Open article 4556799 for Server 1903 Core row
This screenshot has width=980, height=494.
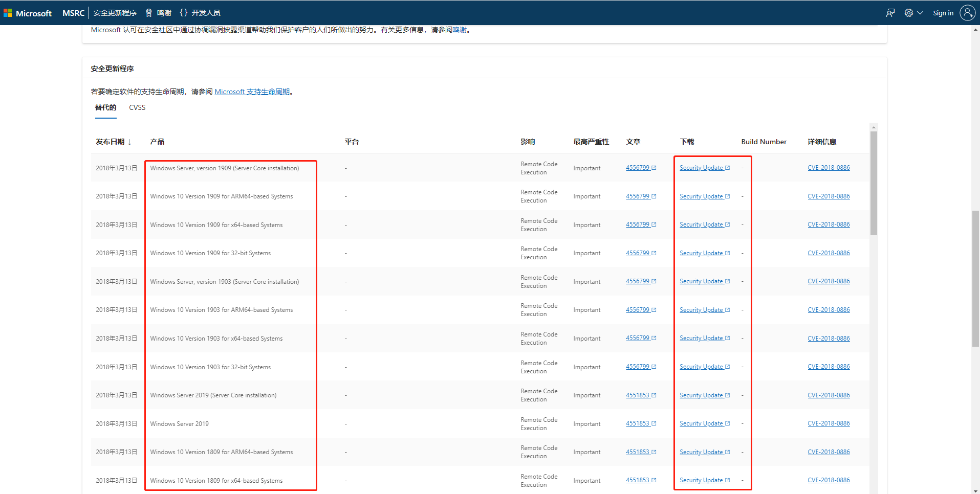tap(641, 281)
